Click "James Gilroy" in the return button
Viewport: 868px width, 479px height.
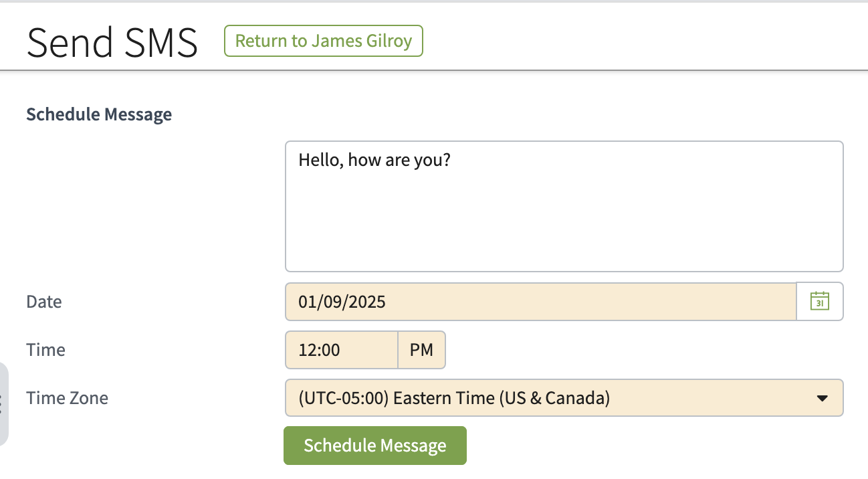[362, 41]
